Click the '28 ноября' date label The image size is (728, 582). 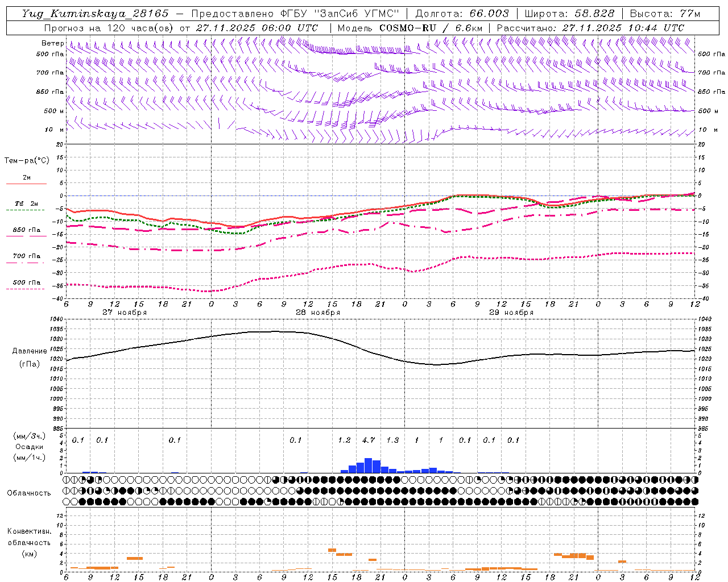318,313
